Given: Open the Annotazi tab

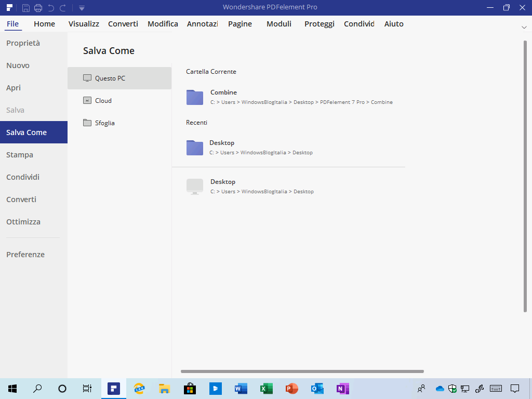Looking at the screenshot, I should [203, 24].
